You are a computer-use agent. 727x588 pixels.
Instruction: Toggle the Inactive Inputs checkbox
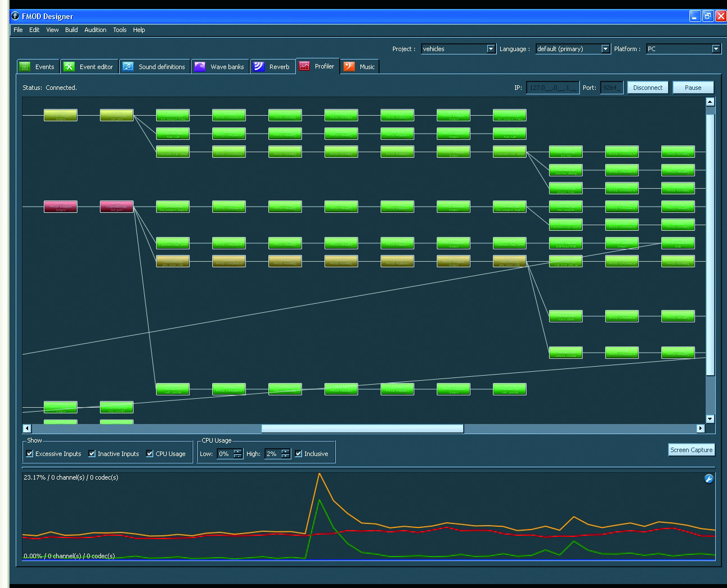pos(92,454)
